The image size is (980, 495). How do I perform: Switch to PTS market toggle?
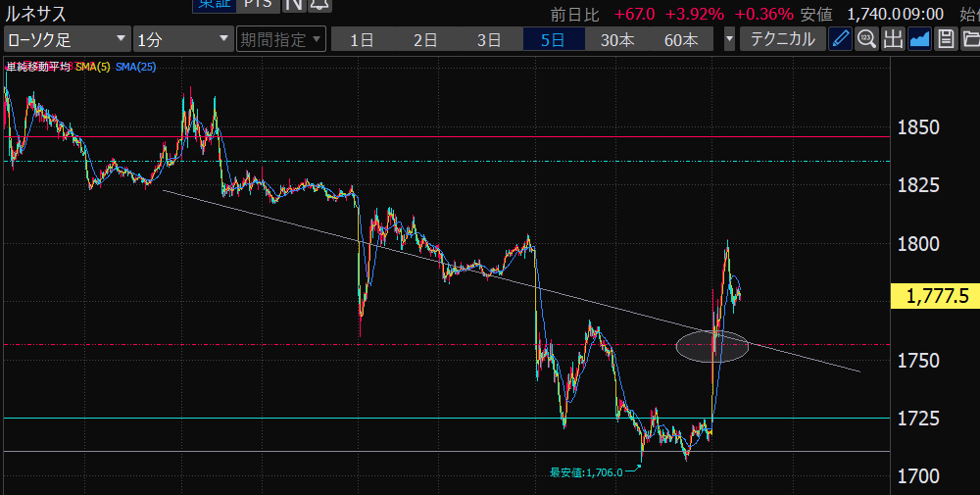pyautogui.click(x=259, y=5)
